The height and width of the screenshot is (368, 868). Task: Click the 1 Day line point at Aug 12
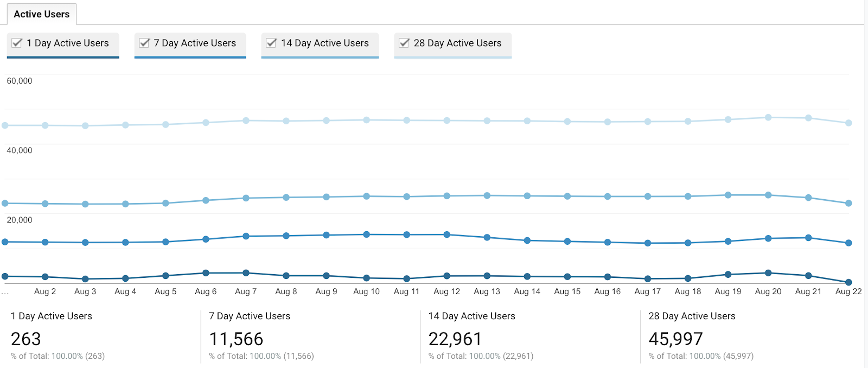(x=447, y=276)
